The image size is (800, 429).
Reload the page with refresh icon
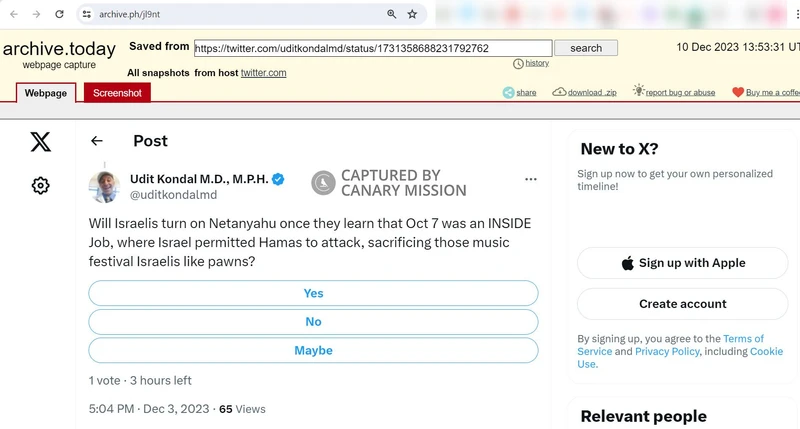pos(60,14)
